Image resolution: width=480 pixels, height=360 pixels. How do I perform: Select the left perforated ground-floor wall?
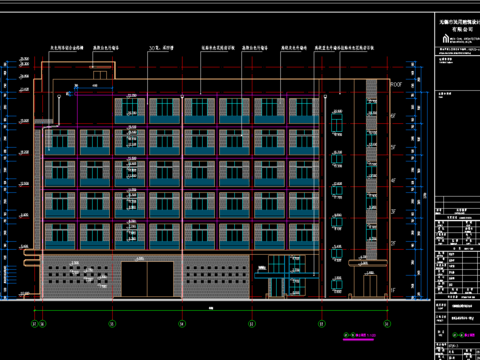(x=78, y=276)
